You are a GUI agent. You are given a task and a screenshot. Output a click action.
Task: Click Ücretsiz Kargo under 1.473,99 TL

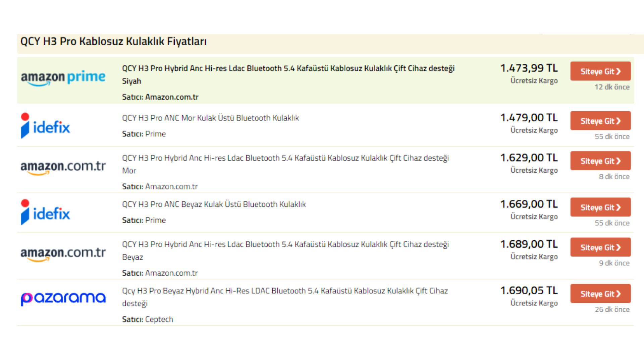pyautogui.click(x=534, y=81)
